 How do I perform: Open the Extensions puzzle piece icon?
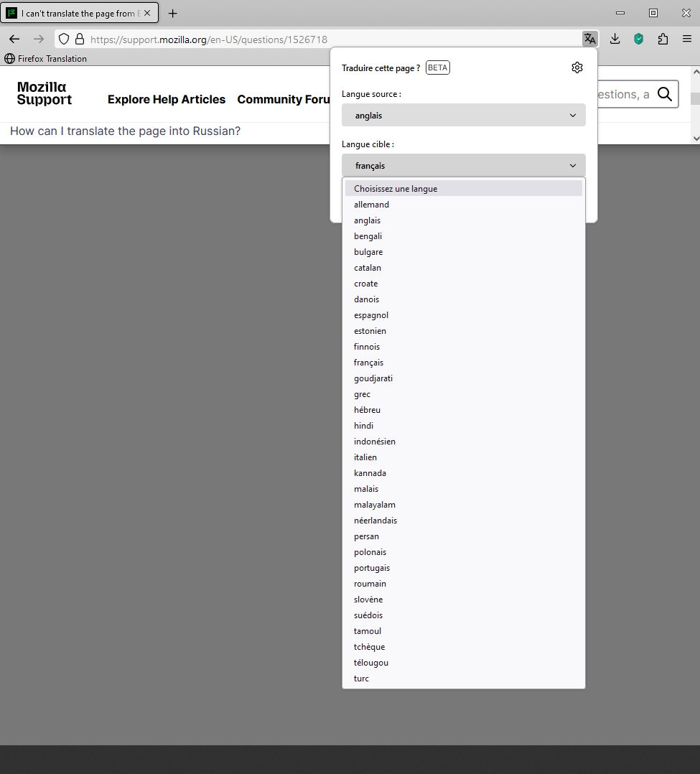pyautogui.click(x=663, y=39)
